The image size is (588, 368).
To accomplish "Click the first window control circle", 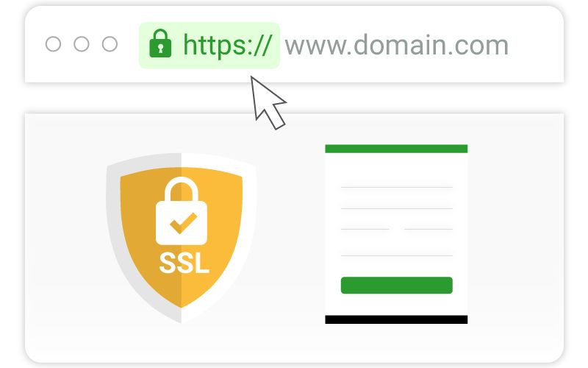I will [x=53, y=44].
